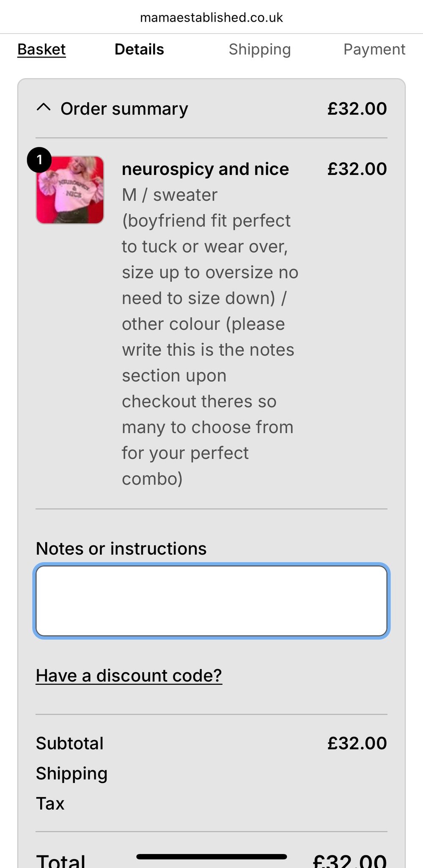Go back to the Basket step
This screenshot has width=423, height=868.
[x=41, y=49]
